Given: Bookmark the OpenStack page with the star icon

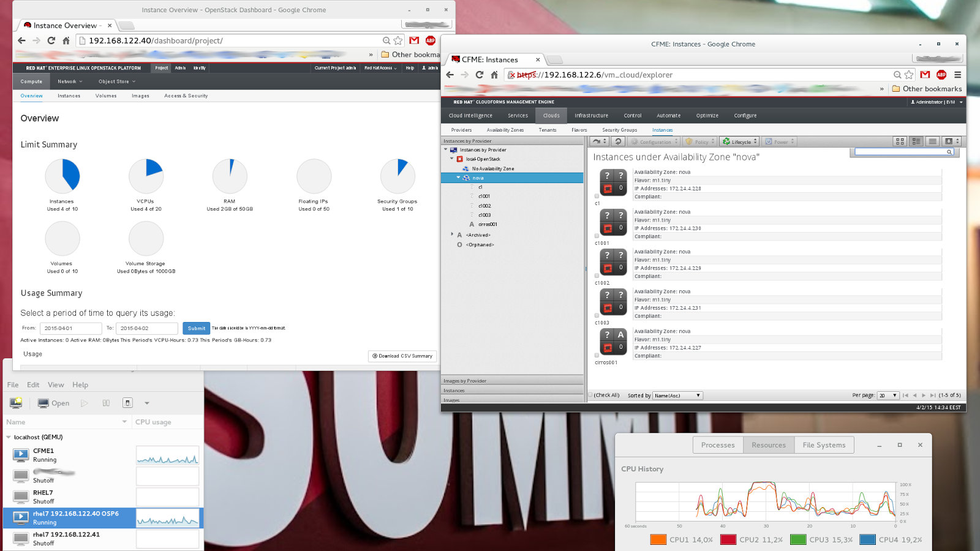Looking at the screenshot, I should click(x=398, y=40).
